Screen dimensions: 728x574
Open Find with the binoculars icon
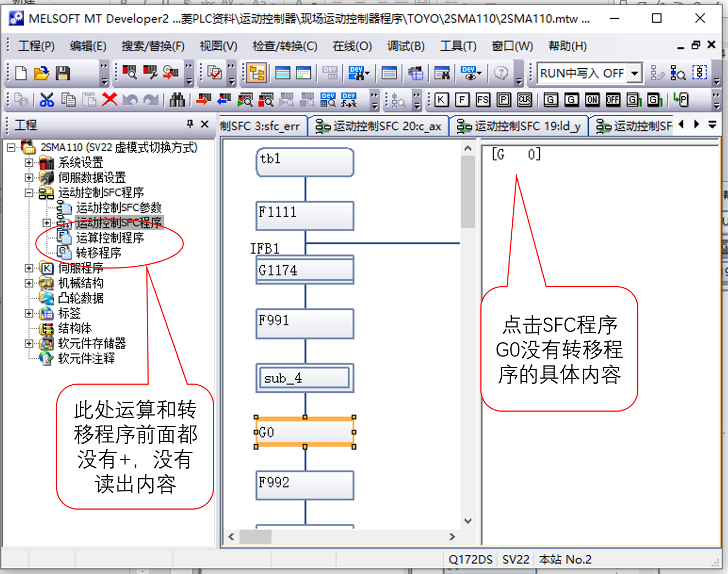(177, 100)
